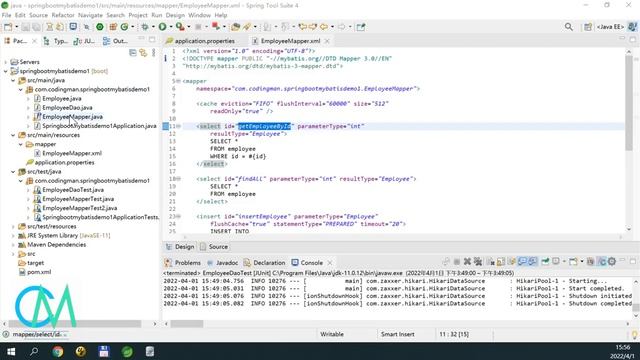The width and height of the screenshot is (640, 360).
Task: Collapse the src/main/java folder
Action: coord(13,80)
